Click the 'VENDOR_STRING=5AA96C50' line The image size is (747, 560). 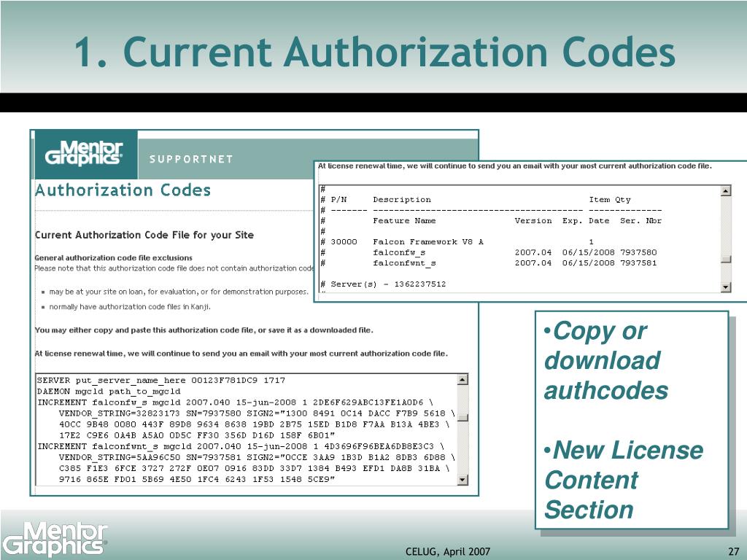258,457
